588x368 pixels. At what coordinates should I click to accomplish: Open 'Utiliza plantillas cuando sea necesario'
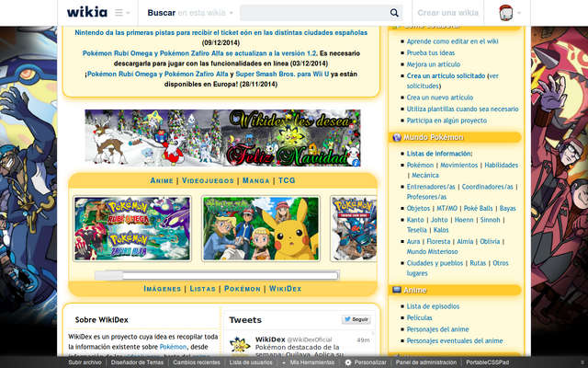pos(463,109)
